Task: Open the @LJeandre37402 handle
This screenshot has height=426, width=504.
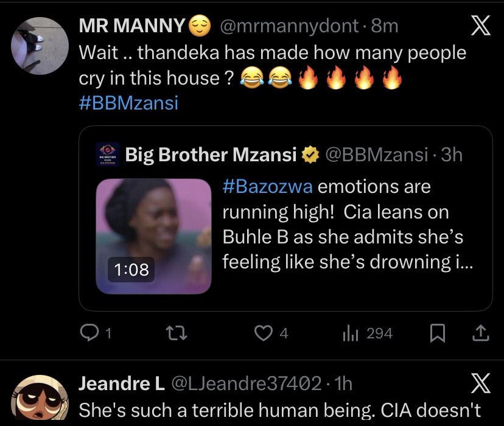Action: (247, 383)
